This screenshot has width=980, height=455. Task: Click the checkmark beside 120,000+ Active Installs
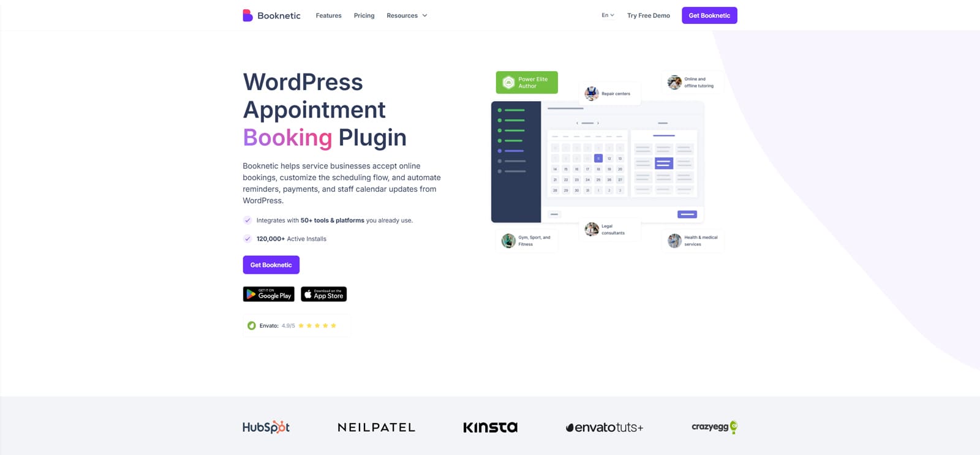247,239
